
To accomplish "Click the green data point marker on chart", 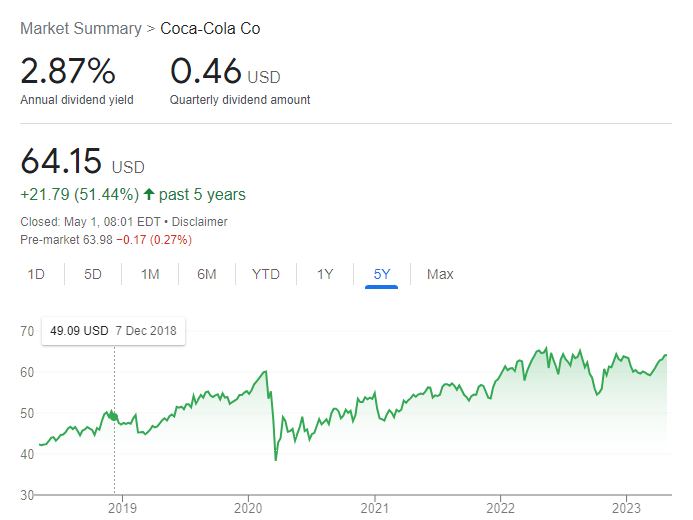I will [114, 417].
